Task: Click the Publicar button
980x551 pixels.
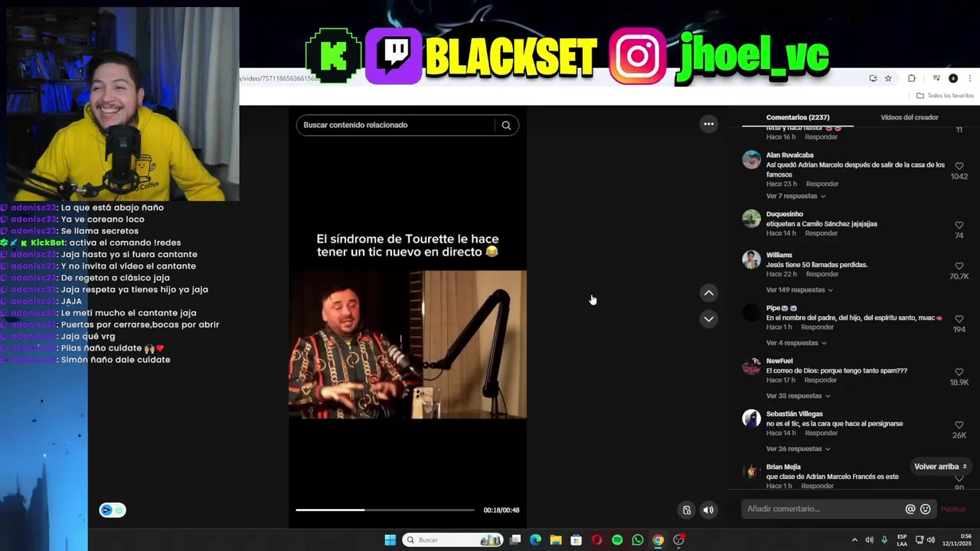Action: click(953, 510)
